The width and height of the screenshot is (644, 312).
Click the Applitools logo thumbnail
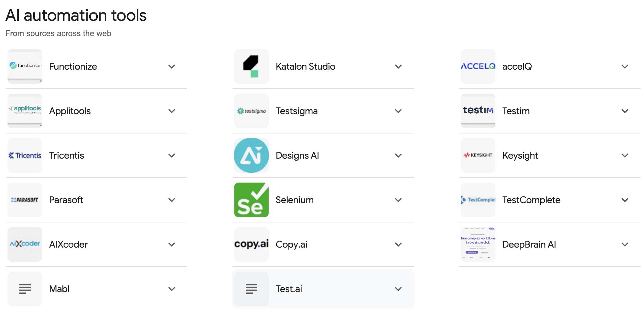[x=25, y=111]
